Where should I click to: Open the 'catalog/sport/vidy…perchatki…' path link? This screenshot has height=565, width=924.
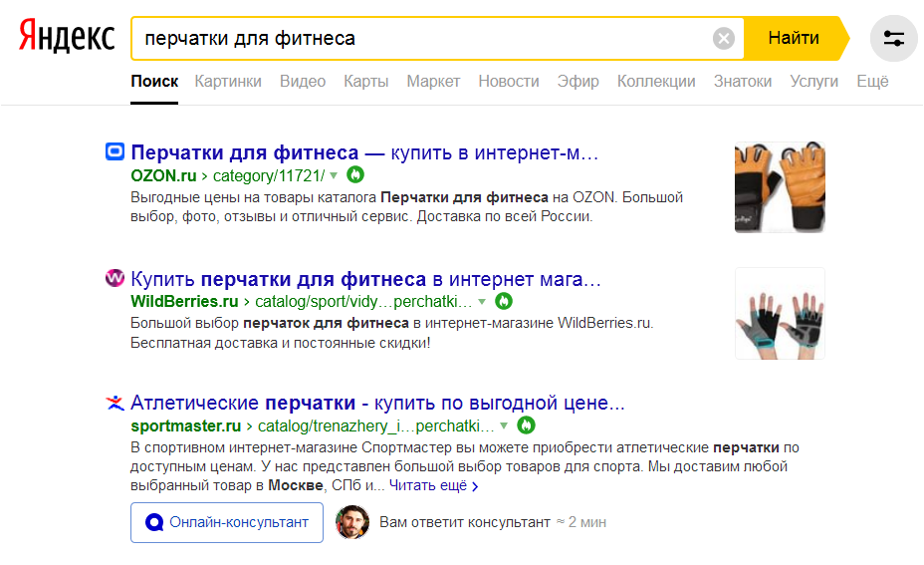click(x=363, y=301)
